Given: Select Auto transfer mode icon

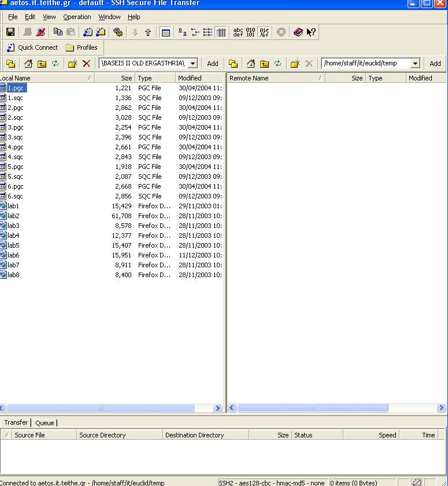Looking at the screenshot, I should tap(264, 32).
